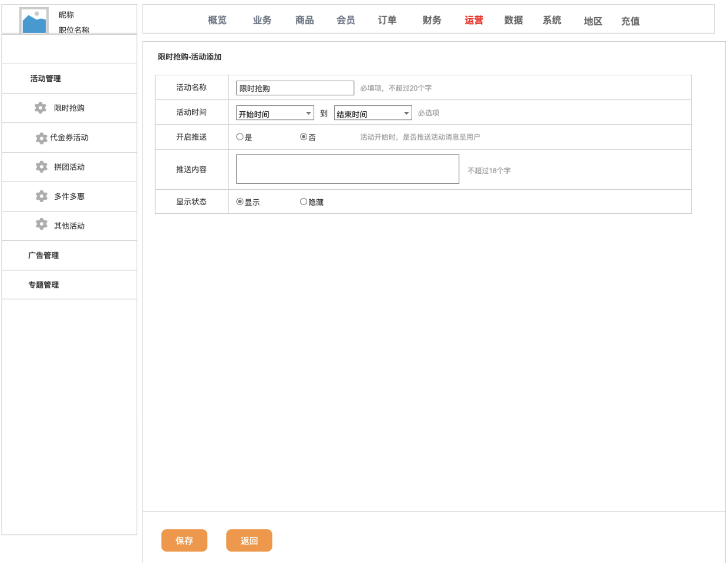Open 广告管理 in the sidebar
The image size is (728, 563).
69,255
